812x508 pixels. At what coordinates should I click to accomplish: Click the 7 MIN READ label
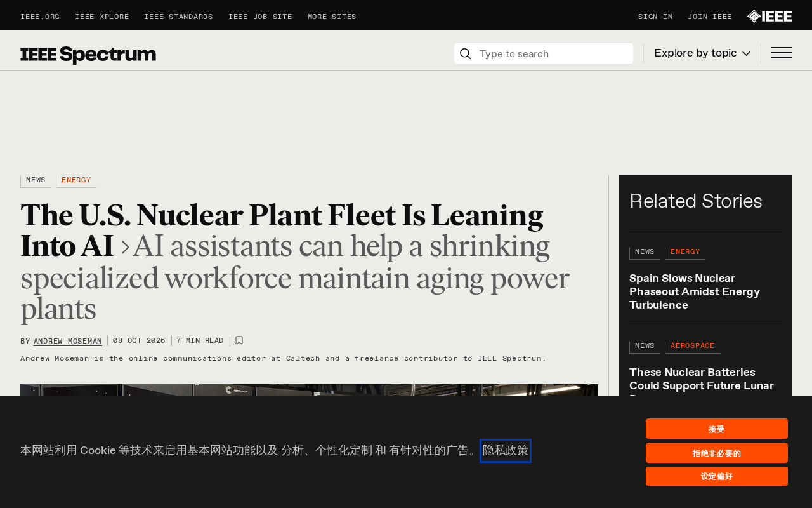pos(200,341)
